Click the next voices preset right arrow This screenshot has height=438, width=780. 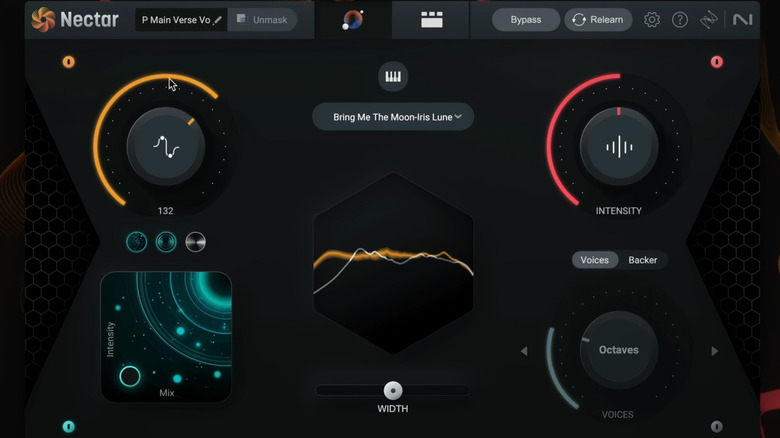(715, 351)
